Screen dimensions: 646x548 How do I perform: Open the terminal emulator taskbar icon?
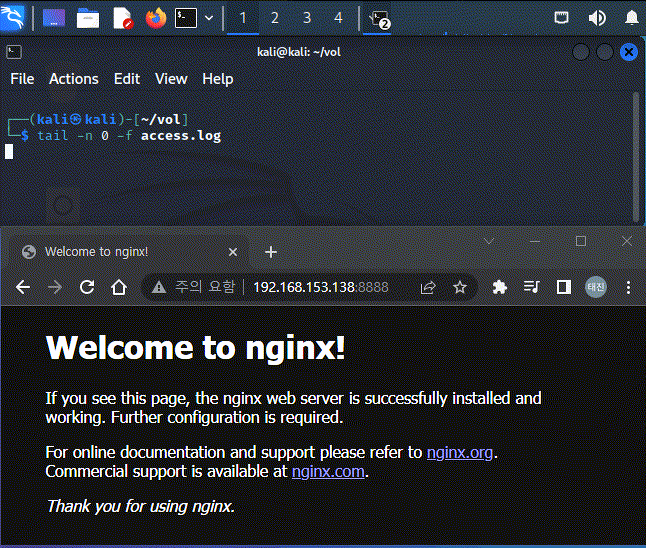(186, 18)
